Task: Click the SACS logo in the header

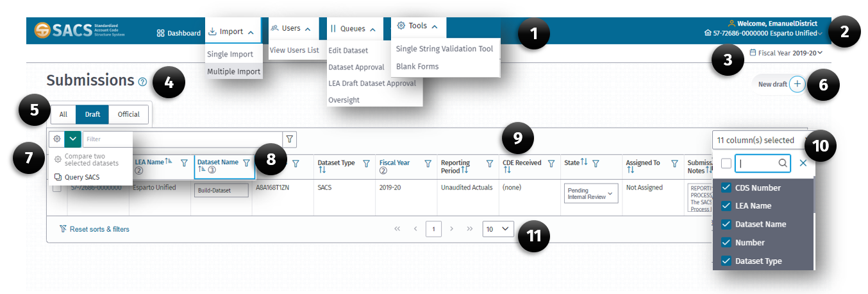Action: click(79, 30)
